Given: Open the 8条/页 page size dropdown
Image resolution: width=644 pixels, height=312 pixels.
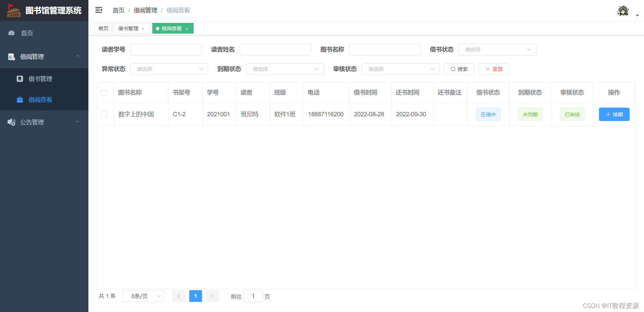Looking at the screenshot, I should 143,296.
